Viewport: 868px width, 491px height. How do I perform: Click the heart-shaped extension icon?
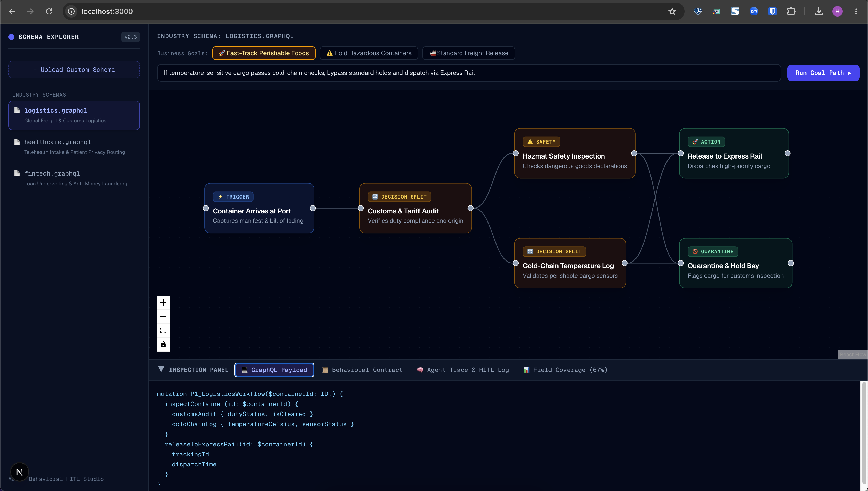[698, 11]
